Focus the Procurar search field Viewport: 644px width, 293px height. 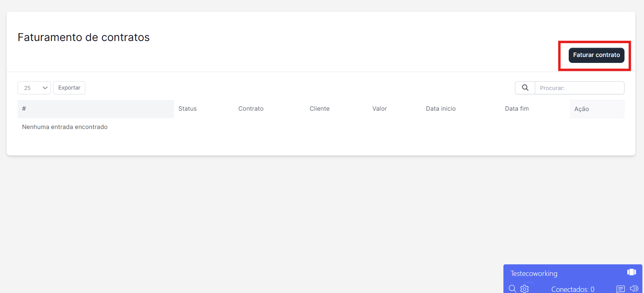pyautogui.click(x=579, y=88)
